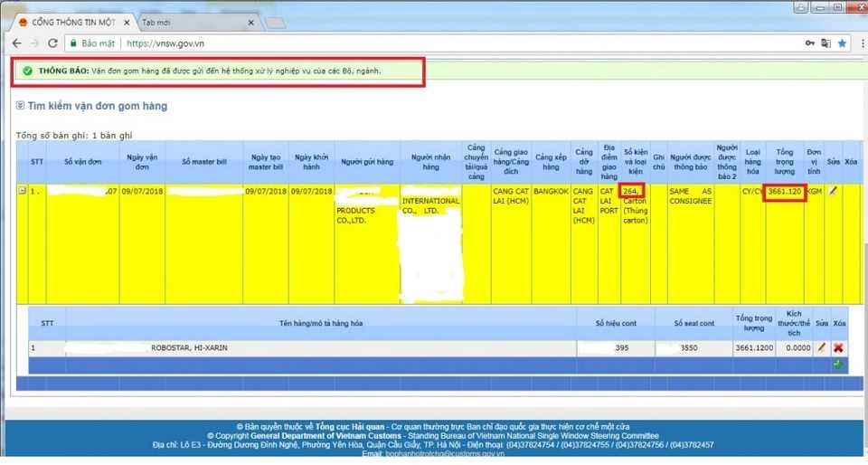868x465 pixels.
Task: Collapse the Tìm kiếm vận đơn gom hàng section
Action: coord(20,105)
